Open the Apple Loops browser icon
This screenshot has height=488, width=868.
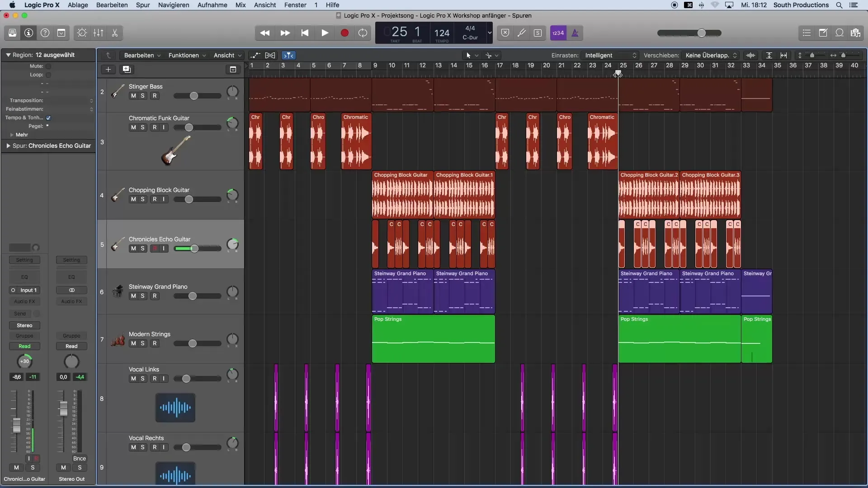pos(840,33)
